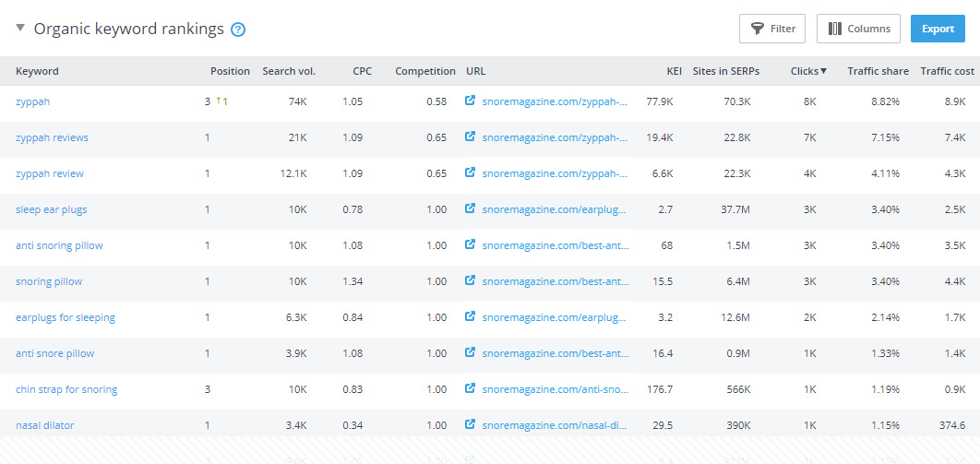Sort by Traffic share column header
980x464 pixels.
click(878, 71)
